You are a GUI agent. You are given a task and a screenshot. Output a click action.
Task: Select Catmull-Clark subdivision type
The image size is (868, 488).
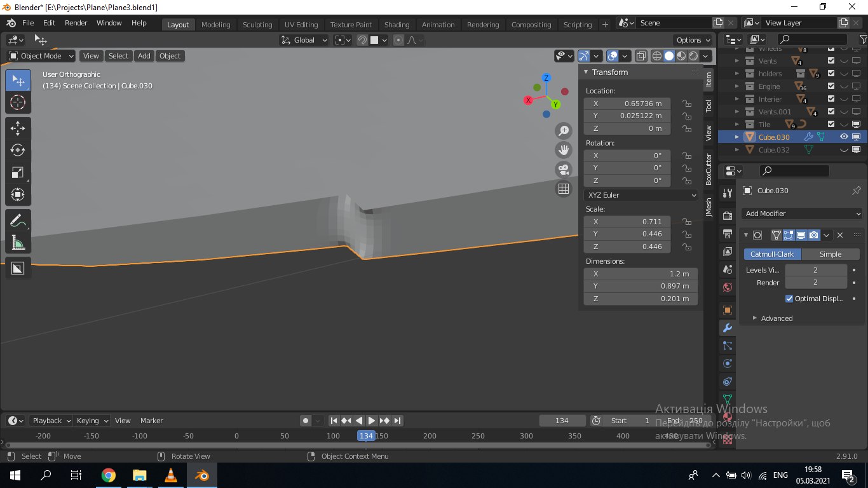pos(772,254)
